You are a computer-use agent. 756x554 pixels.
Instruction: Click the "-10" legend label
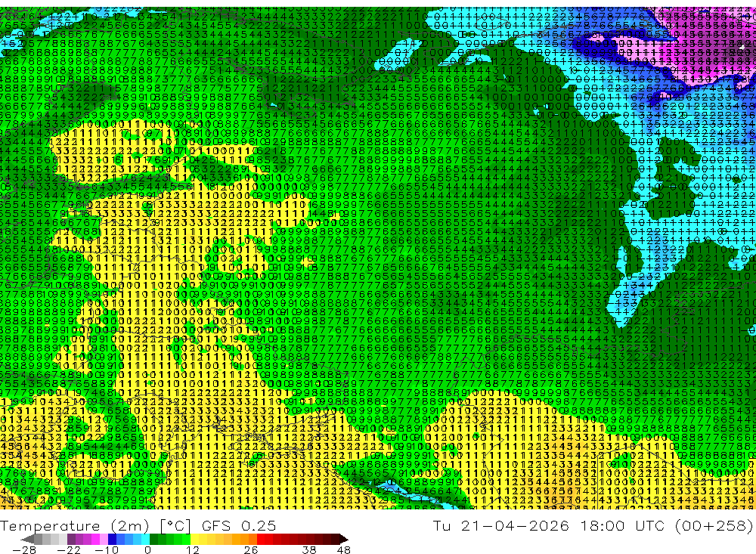(x=107, y=550)
